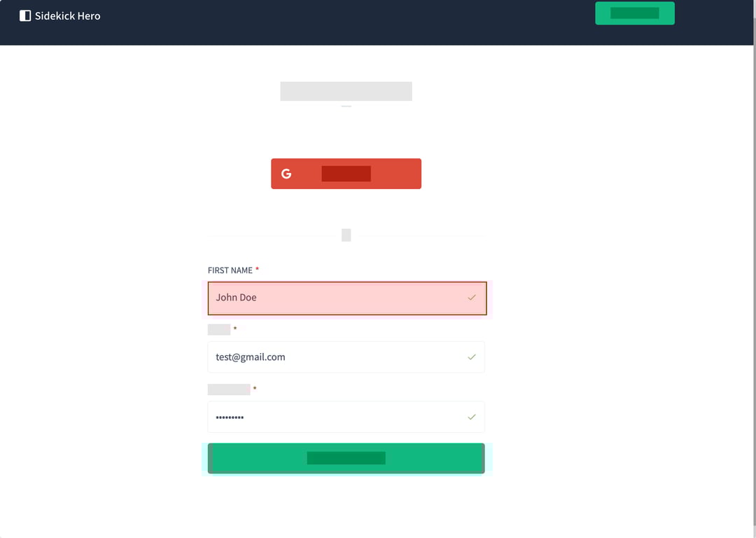Click the checkmark in the email field
The image size is (756, 538).
[x=472, y=357]
